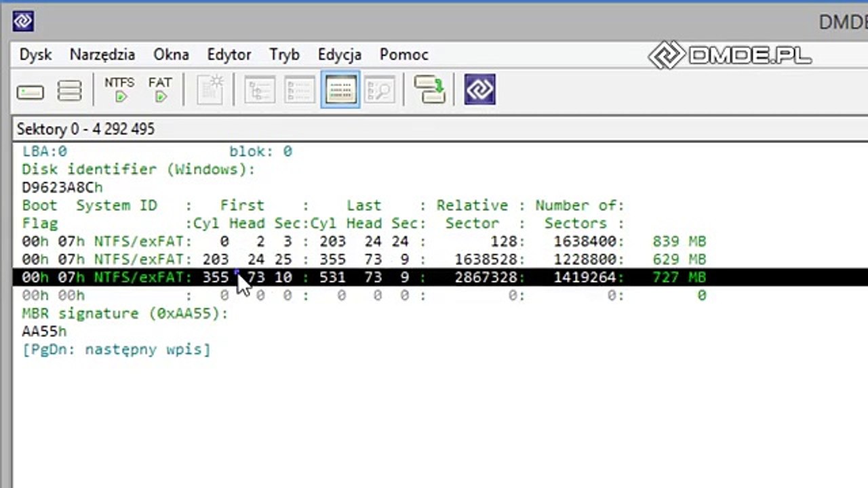Click the 'Sektory 0 - 4 292 495' header
Screen dimensions: 868x488
[85, 129]
